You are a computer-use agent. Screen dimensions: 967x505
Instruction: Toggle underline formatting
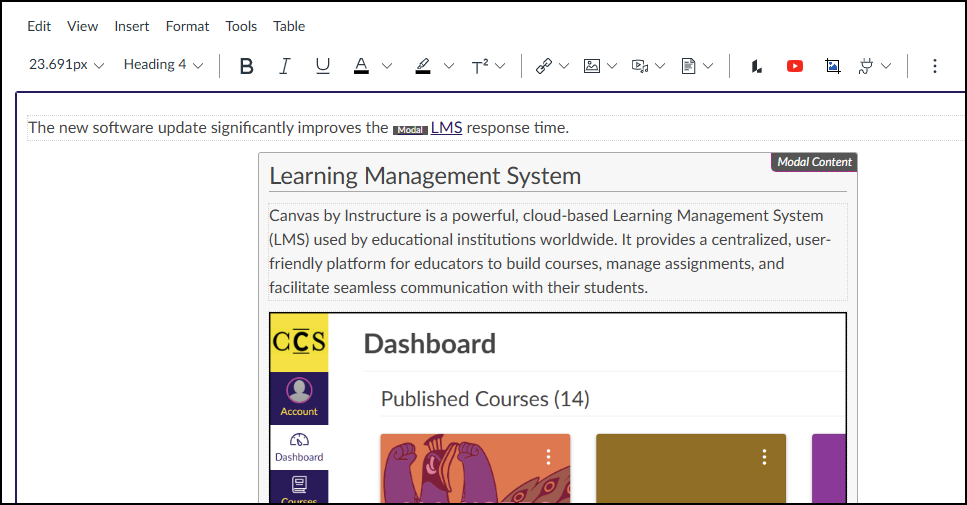[x=323, y=66]
